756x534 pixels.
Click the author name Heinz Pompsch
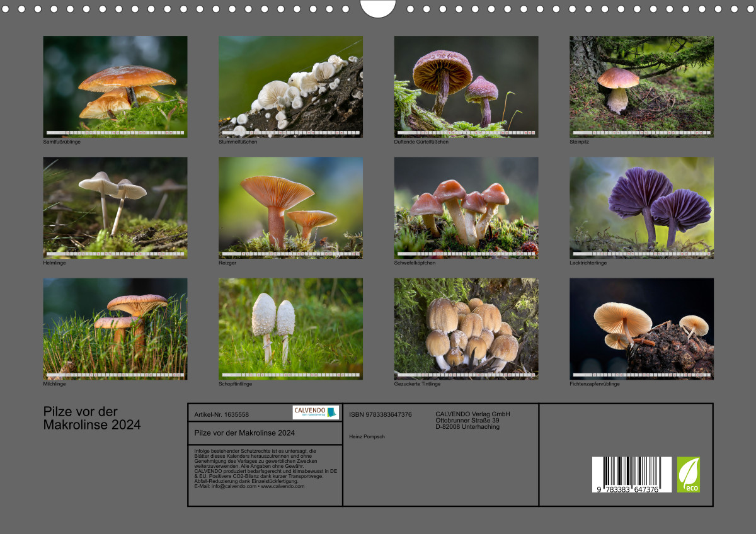[x=367, y=436]
